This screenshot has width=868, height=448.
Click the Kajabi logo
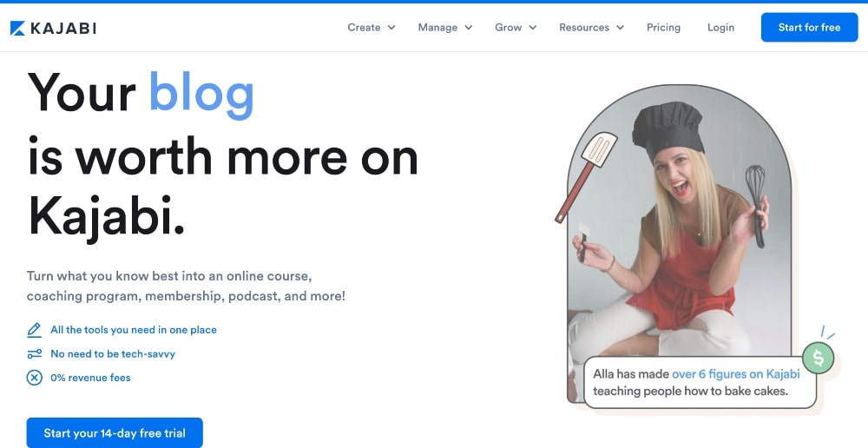pyautogui.click(x=53, y=28)
